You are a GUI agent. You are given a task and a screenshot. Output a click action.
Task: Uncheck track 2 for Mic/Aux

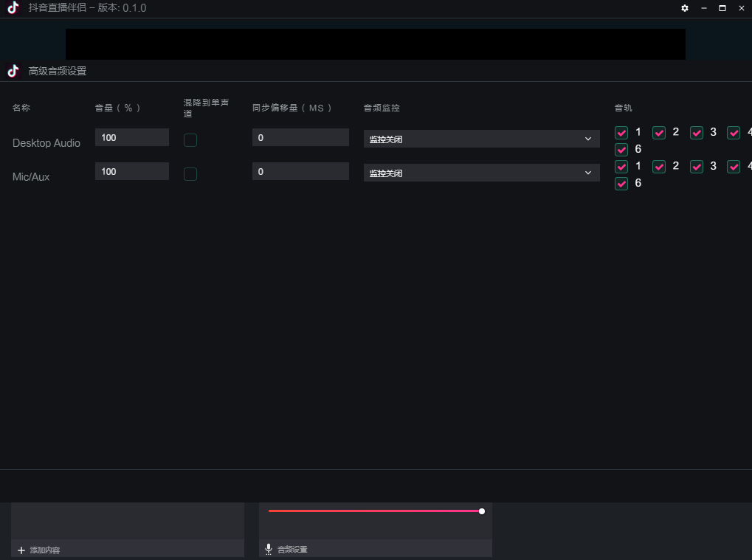point(659,167)
